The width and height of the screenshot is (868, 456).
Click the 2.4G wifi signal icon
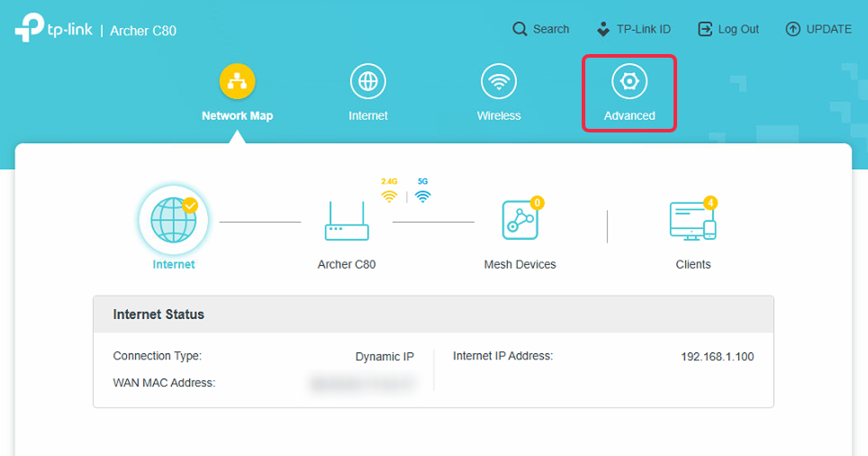(389, 196)
